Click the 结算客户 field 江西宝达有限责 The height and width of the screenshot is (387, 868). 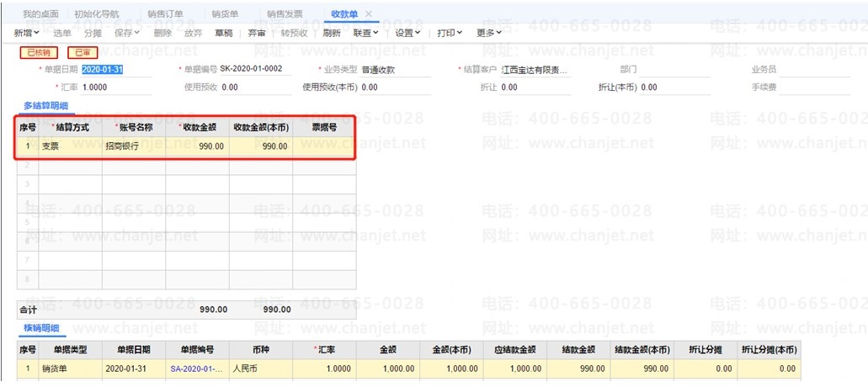(535, 70)
